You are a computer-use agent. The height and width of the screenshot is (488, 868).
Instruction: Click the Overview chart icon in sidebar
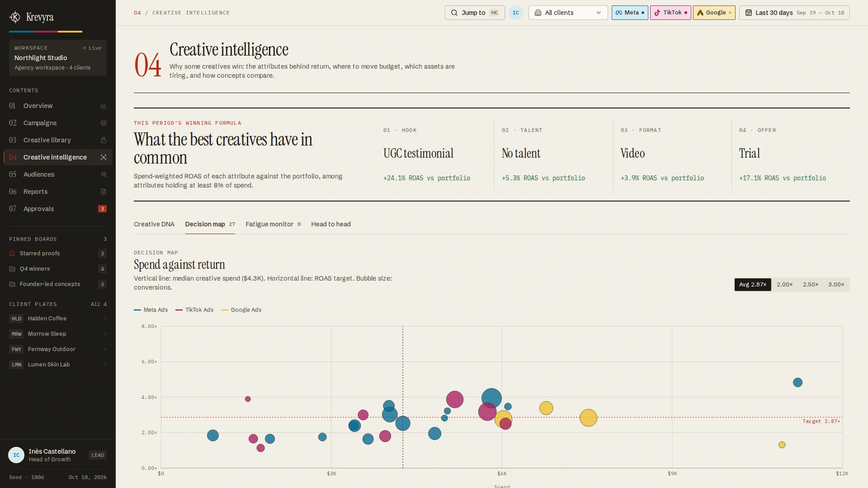point(103,106)
